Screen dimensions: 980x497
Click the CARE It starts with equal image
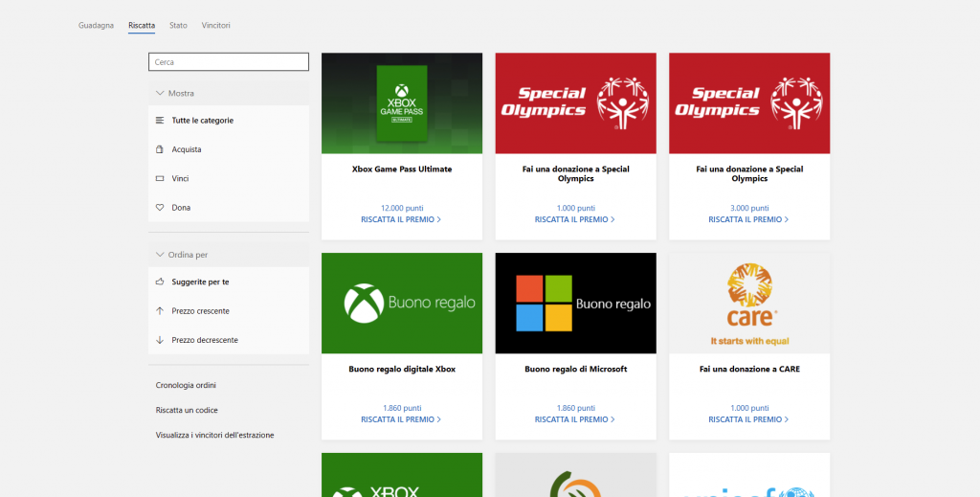tap(749, 304)
